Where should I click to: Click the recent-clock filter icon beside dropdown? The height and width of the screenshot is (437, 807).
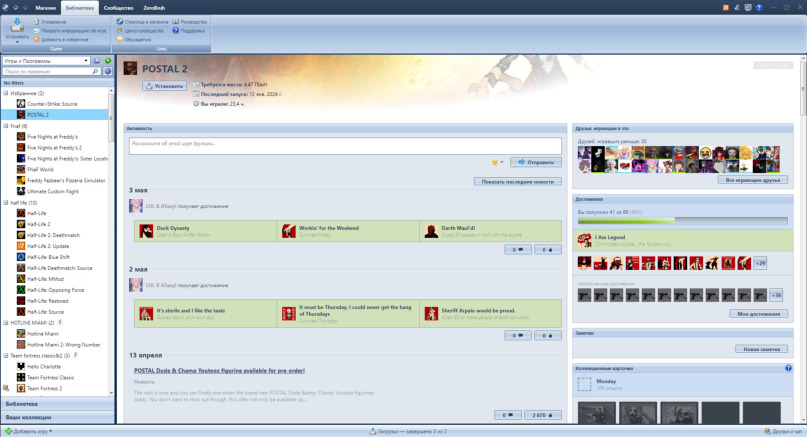point(97,61)
